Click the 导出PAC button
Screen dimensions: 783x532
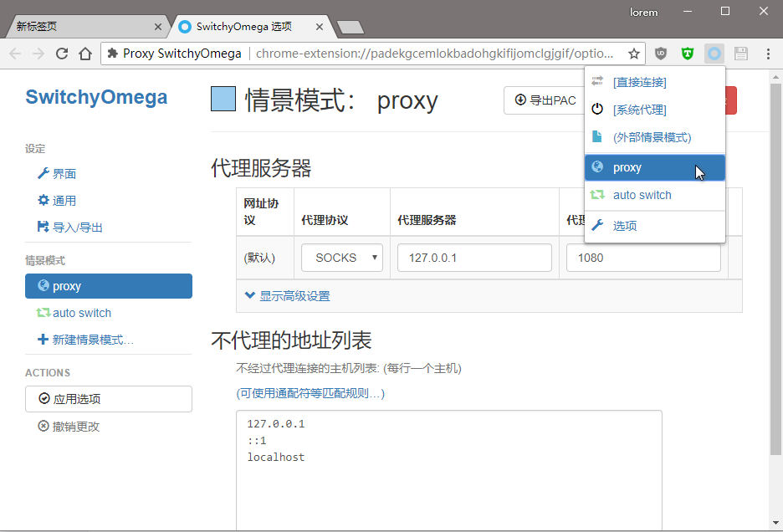click(x=545, y=100)
